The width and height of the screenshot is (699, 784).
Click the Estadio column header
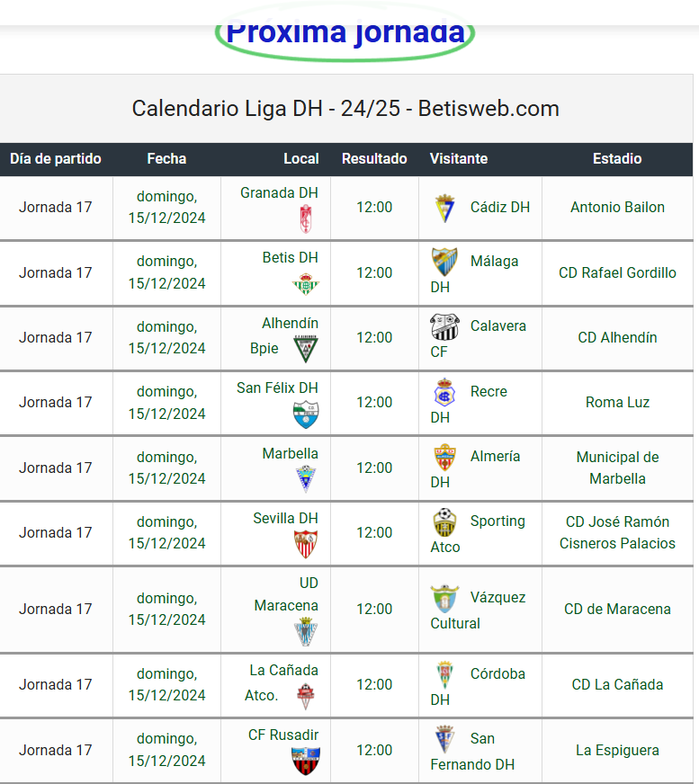click(617, 158)
